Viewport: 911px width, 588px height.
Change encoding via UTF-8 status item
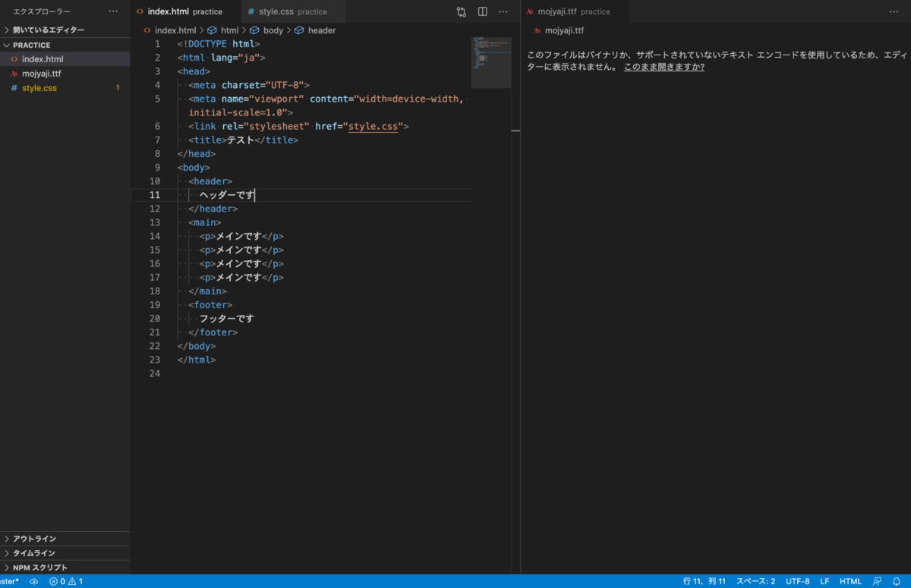click(798, 581)
